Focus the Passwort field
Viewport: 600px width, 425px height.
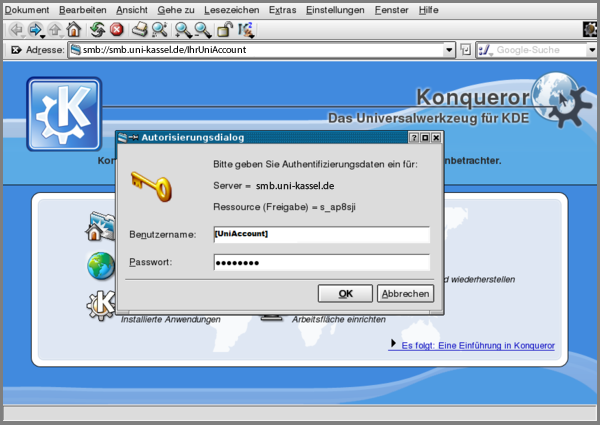[321, 262]
